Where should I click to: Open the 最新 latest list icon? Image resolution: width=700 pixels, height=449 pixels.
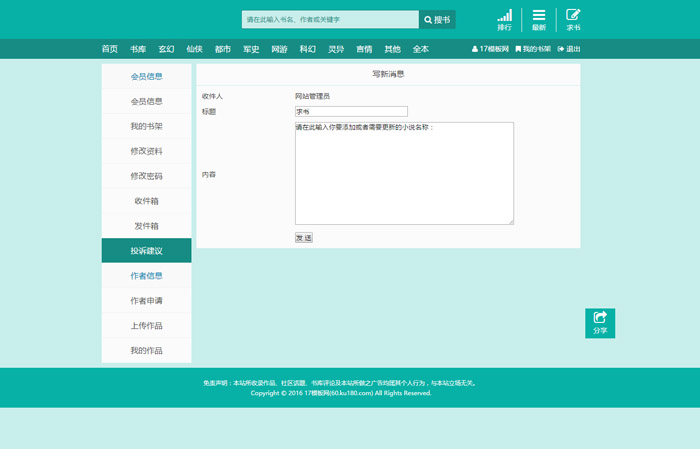pos(539,20)
